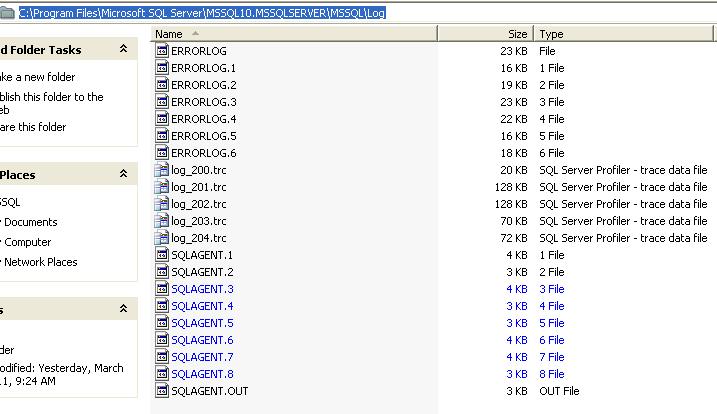Select the ERRORLOG.3 file icon
Viewport: 717px width, 414px height.
pyautogui.click(x=162, y=102)
